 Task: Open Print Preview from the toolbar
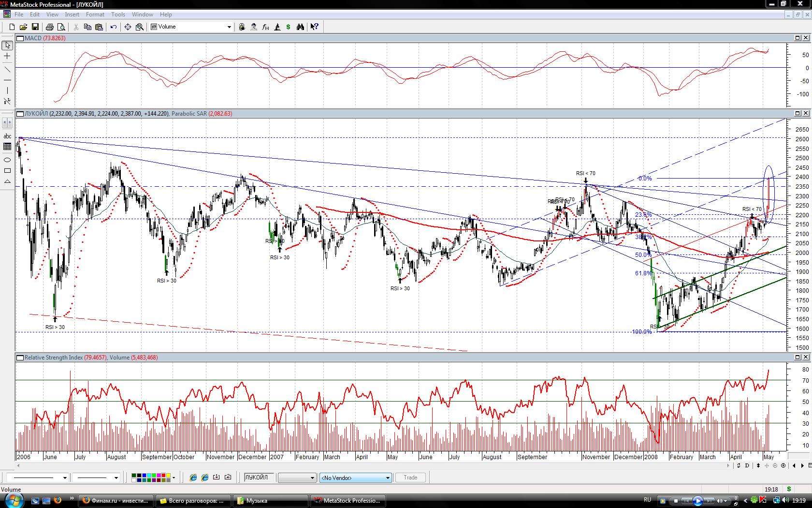pyautogui.click(x=61, y=27)
